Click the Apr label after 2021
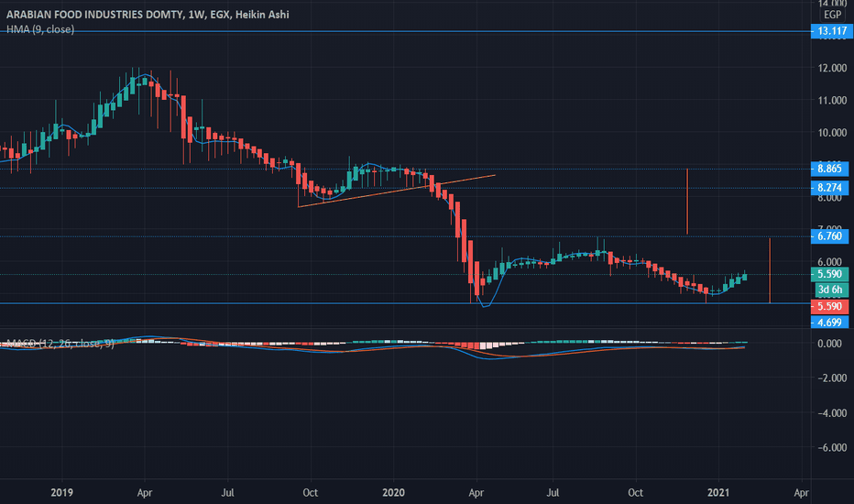 point(801,493)
